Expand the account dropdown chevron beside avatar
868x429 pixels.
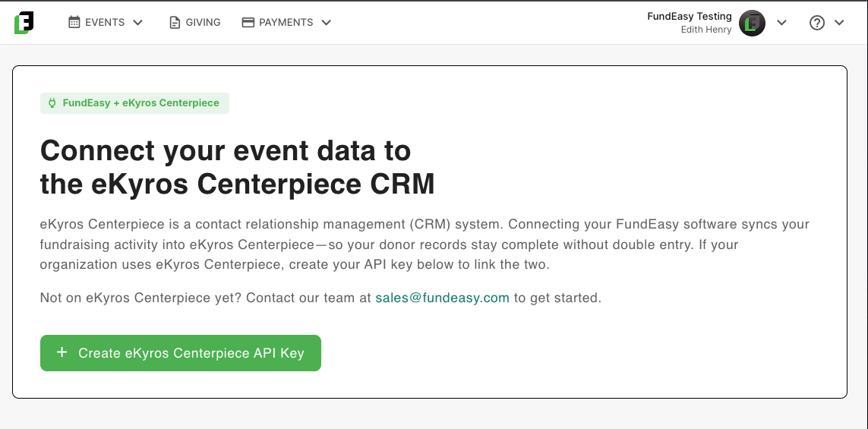pos(781,22)
